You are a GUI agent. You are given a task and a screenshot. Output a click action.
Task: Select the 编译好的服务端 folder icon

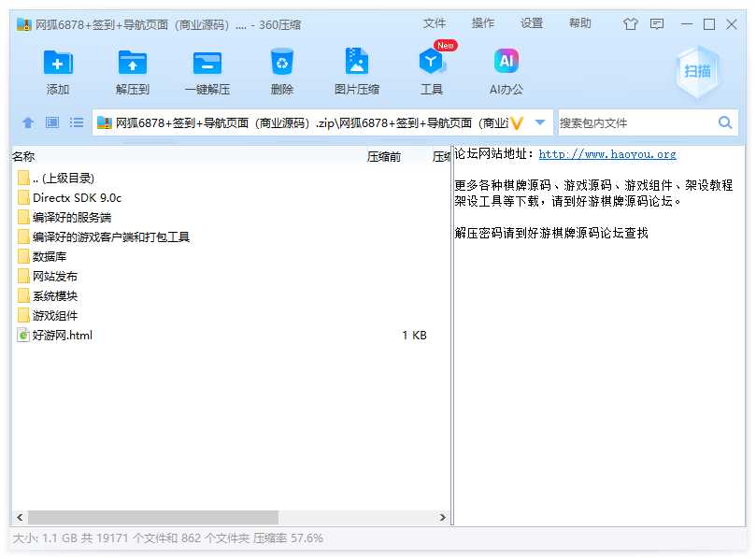pyautogui.click(x=23, y=218)
